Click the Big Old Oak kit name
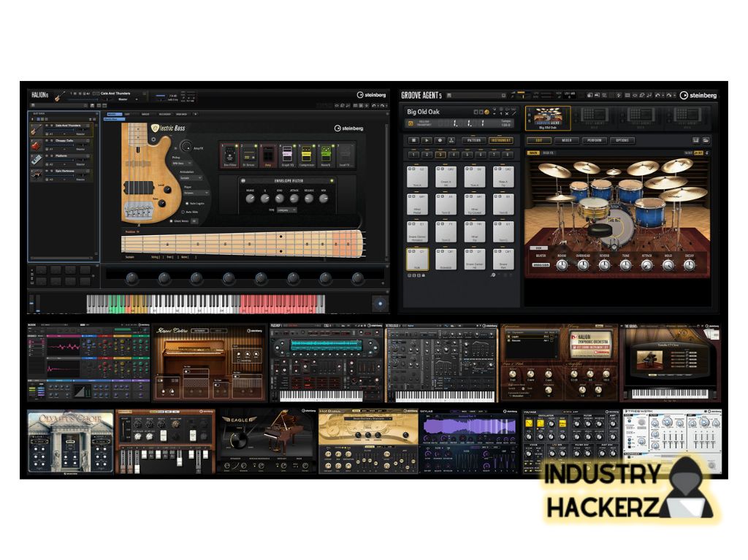The height and width of the screenshot is (560, 748). pos(423,112)
